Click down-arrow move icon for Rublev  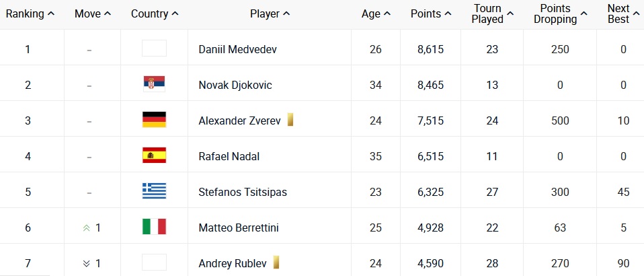pos(86,263)
